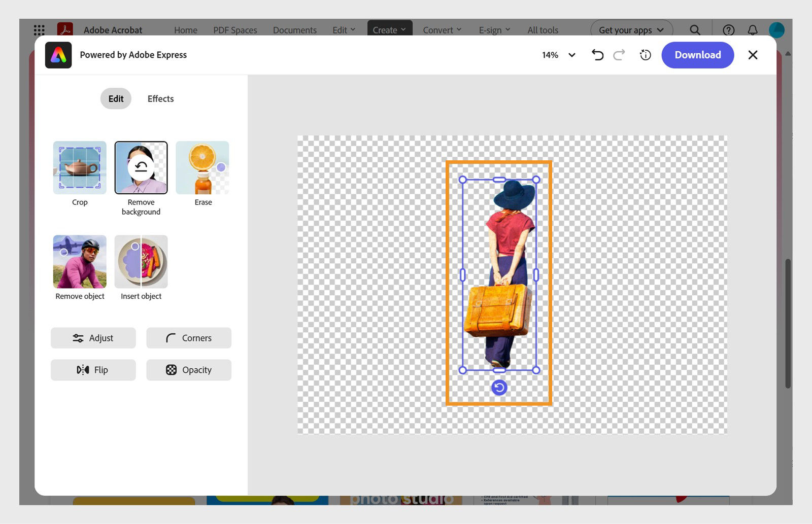Open Acrobat search
The image size is (812, 524).
coord(695,30)
